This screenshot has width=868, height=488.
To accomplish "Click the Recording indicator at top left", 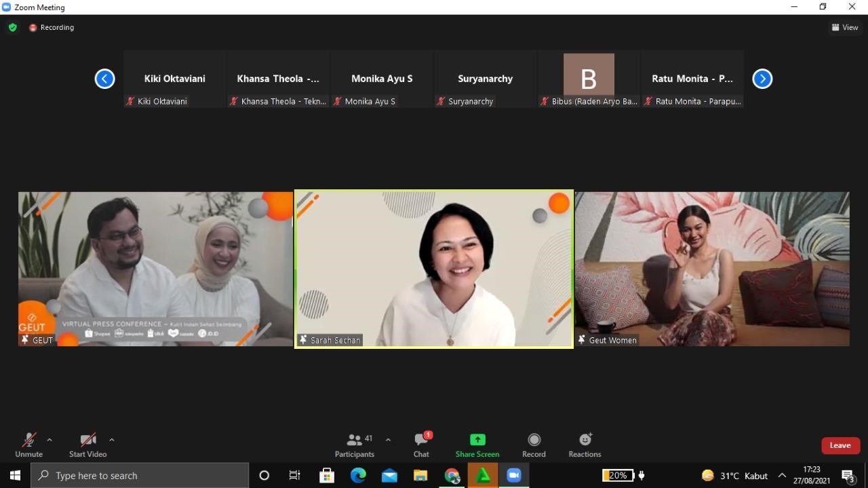I will click(x=52, y=27).
